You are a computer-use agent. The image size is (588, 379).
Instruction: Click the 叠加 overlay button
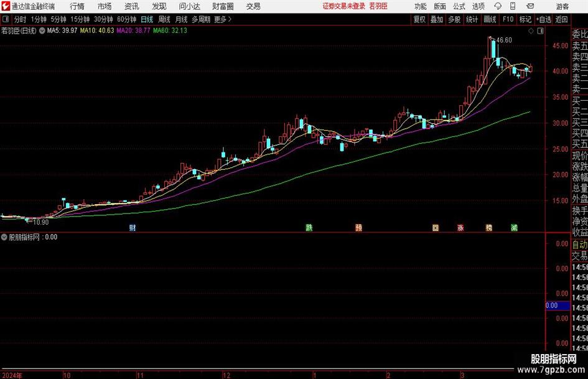click(437, 19)
